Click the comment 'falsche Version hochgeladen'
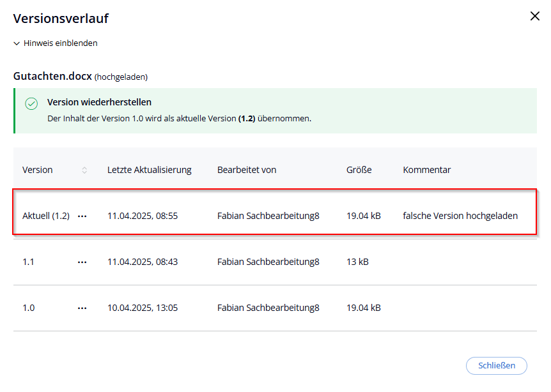 point(460,216)
